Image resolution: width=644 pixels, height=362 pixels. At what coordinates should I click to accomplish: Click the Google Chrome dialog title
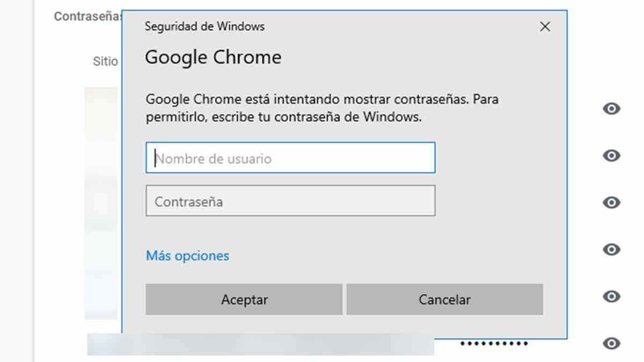tap(213, 57)
